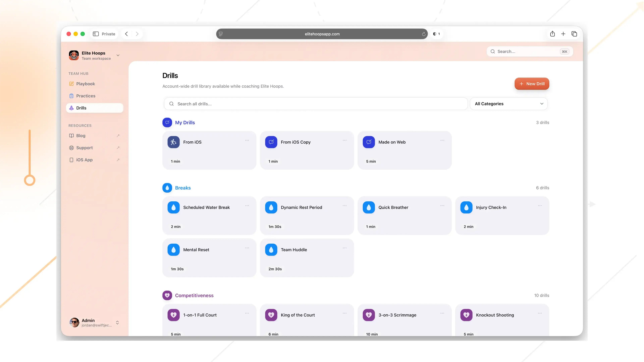
Task: Open the Dynamic Rest Period drill
Action: [307, 216]
